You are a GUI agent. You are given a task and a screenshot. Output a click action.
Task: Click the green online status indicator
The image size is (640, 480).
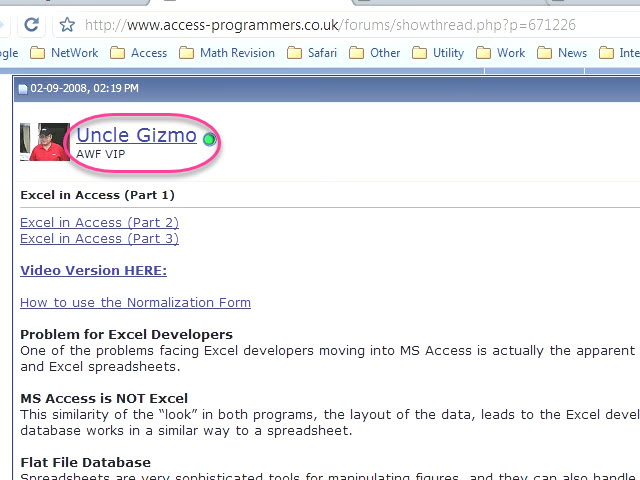coord(209,140)
